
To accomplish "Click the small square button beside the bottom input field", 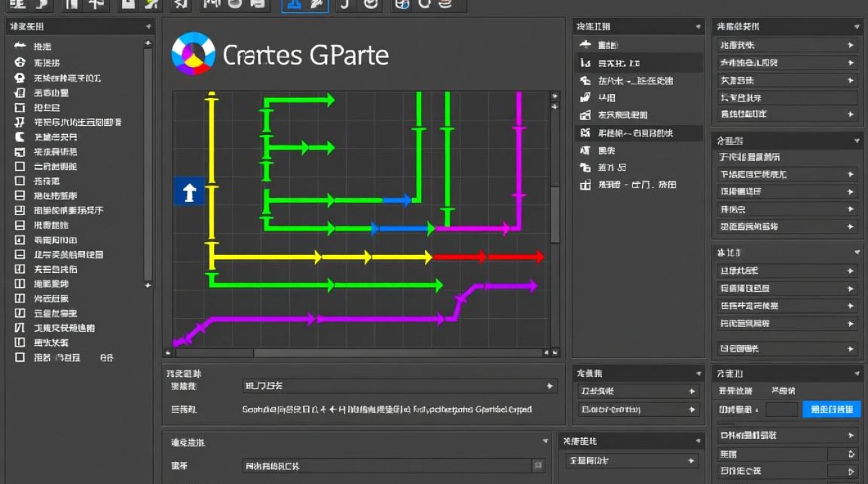I will pos(538,465).
